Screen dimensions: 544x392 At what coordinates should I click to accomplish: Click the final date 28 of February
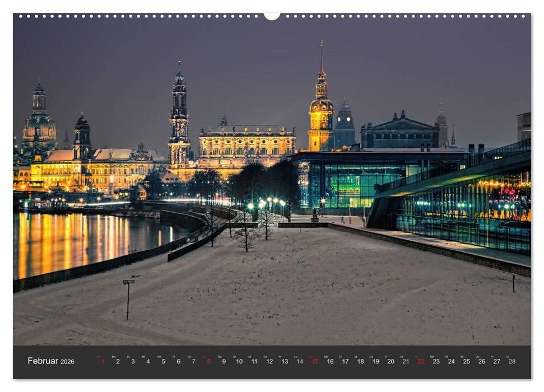pyautogui.click(x=512, y=362)
